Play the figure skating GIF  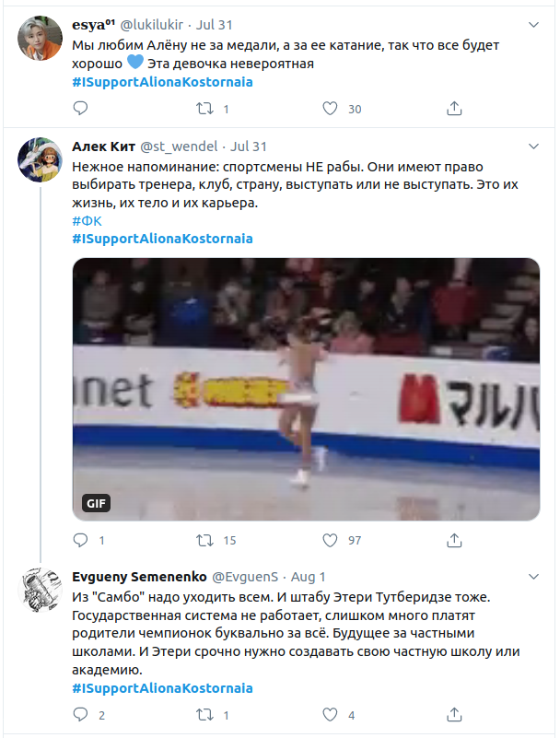point(306,388)
